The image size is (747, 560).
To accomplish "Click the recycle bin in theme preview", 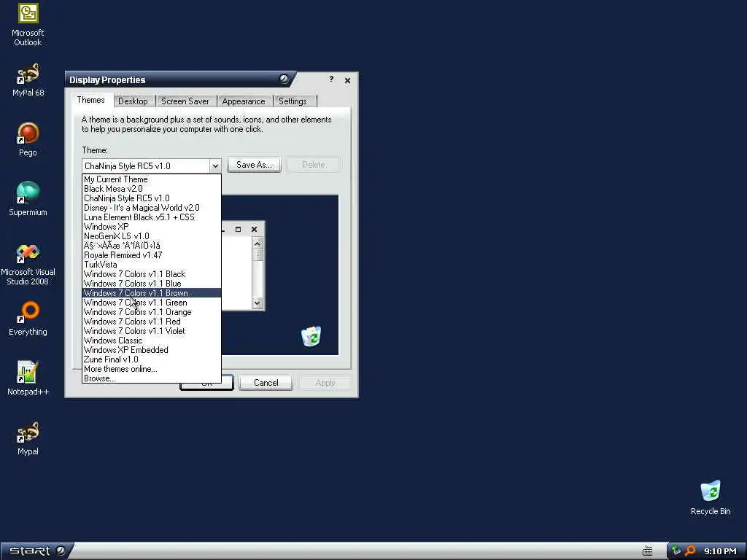I will click(x=311, y=336).
